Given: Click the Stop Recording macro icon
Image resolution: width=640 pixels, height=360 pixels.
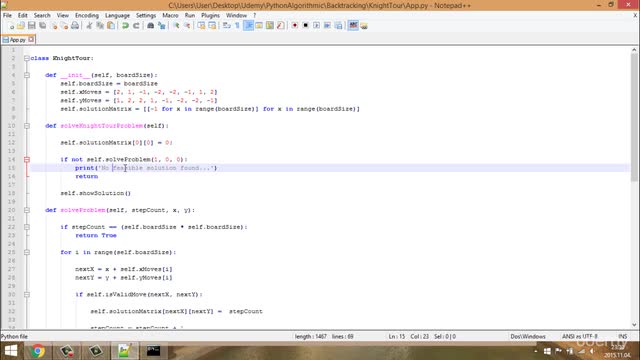Looking at the screenshot, I should pyautogui.click(x=305, y=25).
